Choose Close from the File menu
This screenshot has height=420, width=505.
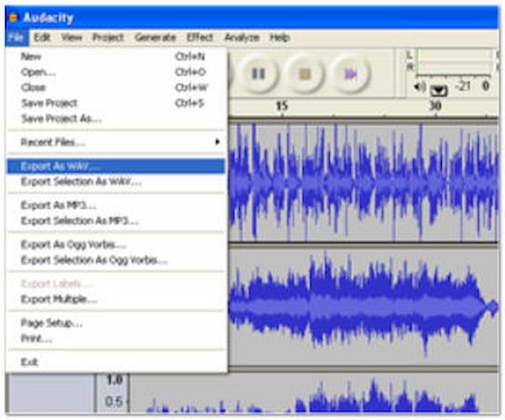116,88
